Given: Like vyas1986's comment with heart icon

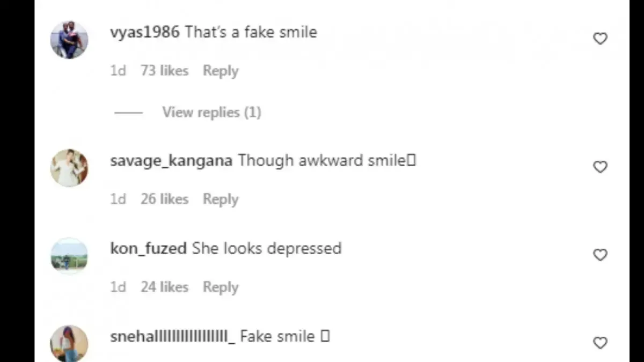Looking at the screenshot, I should click(x=600, y=39).
